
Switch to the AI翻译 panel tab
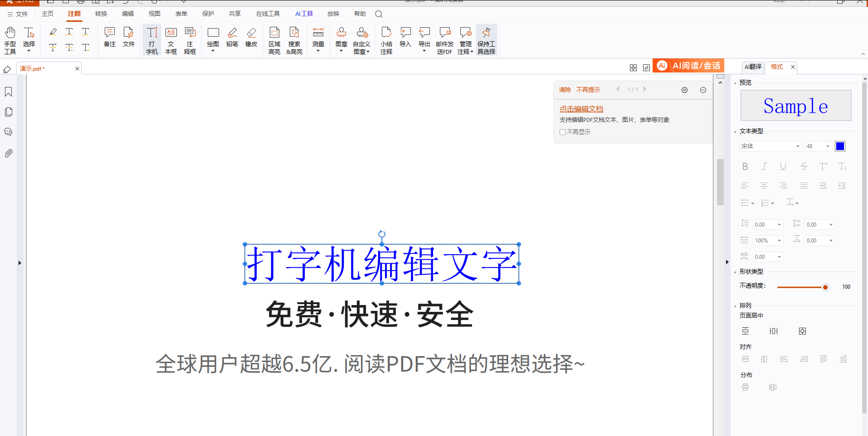[753, 67]
